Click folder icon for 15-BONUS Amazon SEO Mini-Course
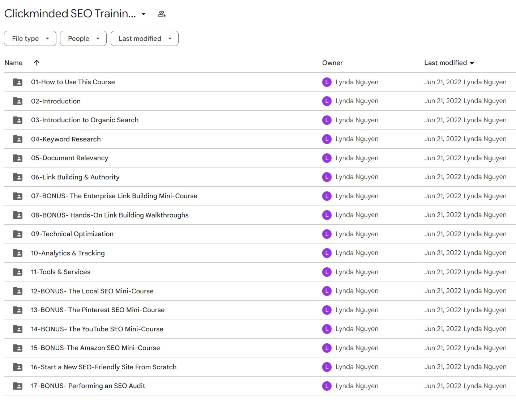Image resolution: width=516 pixels, height=420 pixels. click(x=18, y=348)
